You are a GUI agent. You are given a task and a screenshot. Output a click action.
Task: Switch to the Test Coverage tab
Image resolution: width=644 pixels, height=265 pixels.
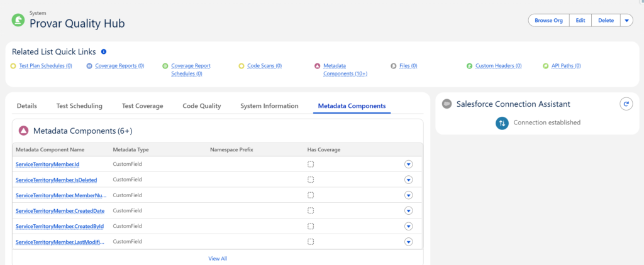coord(142,106)
